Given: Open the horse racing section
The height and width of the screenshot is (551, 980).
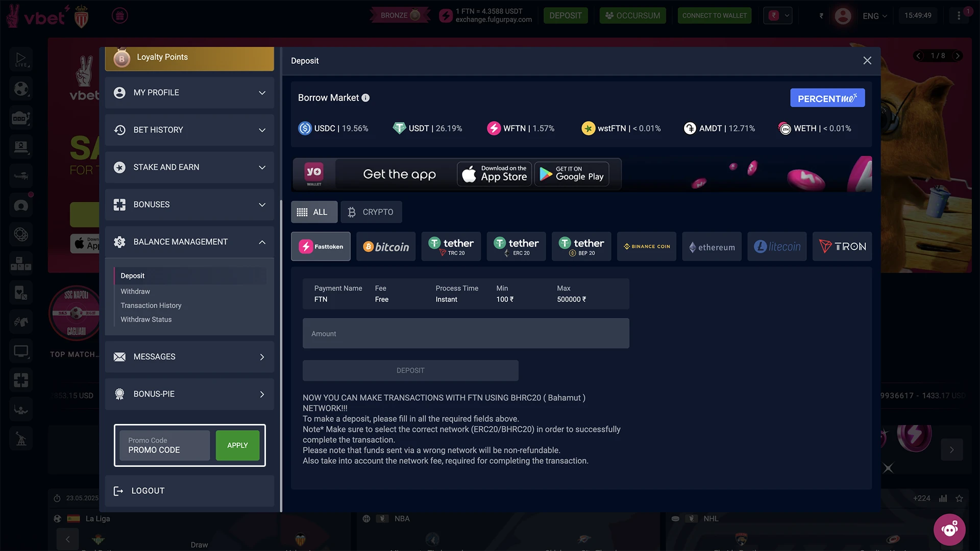Looking at the screenshot, I should click(20, 321).
